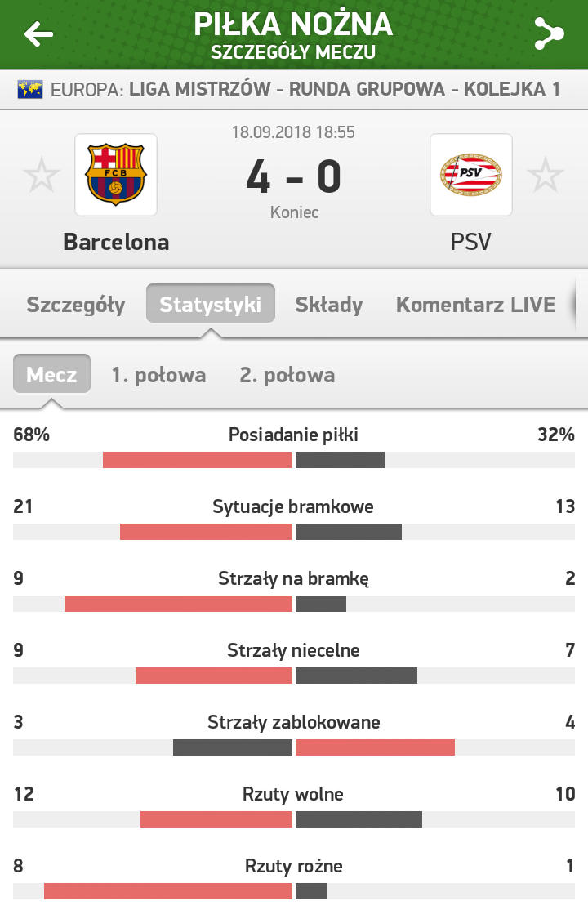Select the Statystyki tab

210,304
